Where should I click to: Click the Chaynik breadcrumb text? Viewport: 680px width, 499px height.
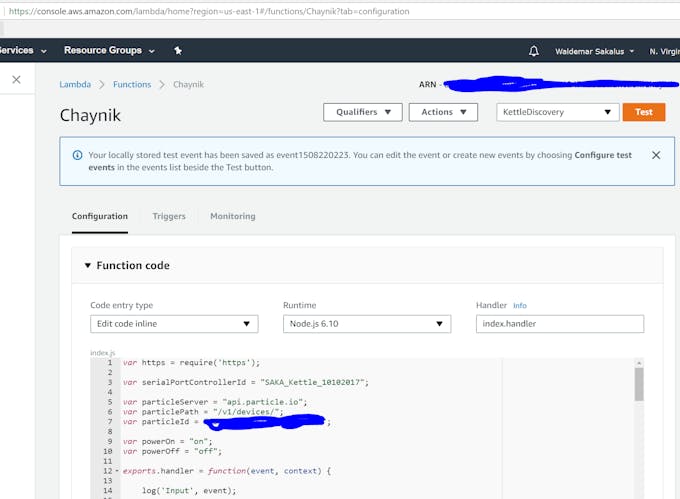(188, 85)
